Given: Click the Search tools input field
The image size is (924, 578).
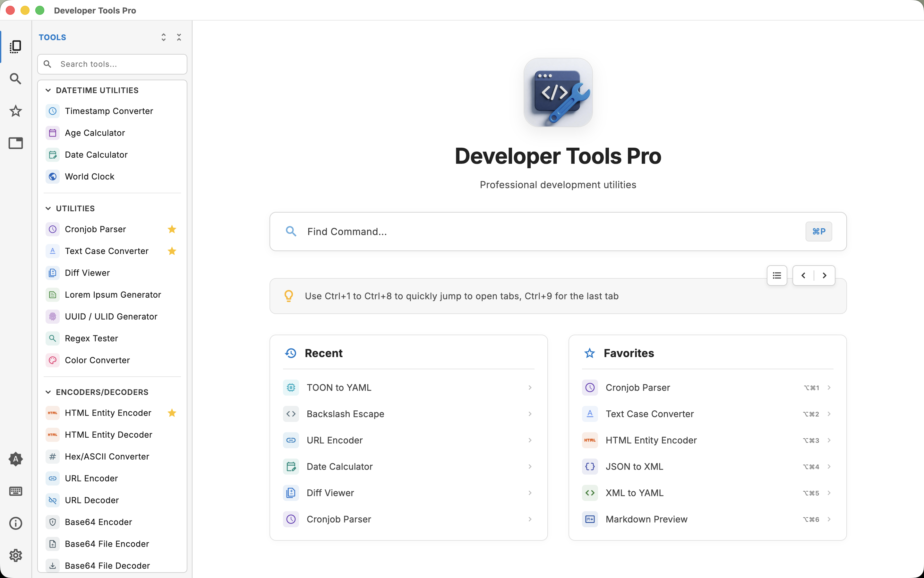Looking at the screenshot, I should click(112, 64).
